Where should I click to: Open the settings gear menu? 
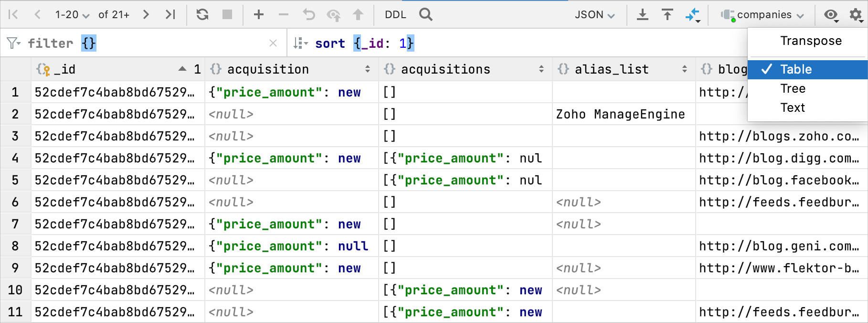[856, 15]
